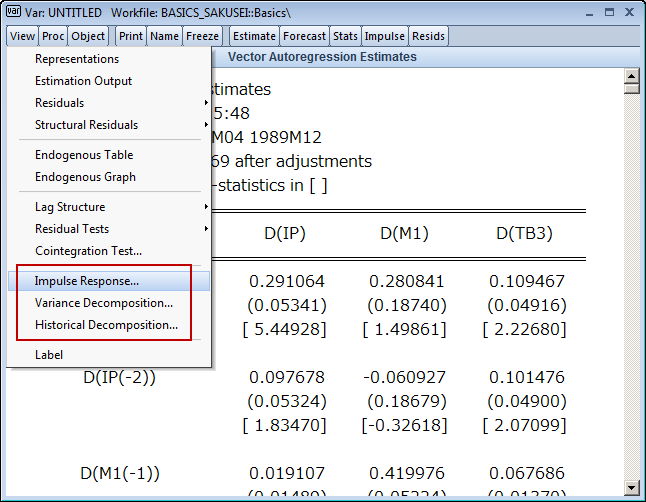
Task: Choose Variance Decomposition menu entry
Action: click(x=104, y=303)
